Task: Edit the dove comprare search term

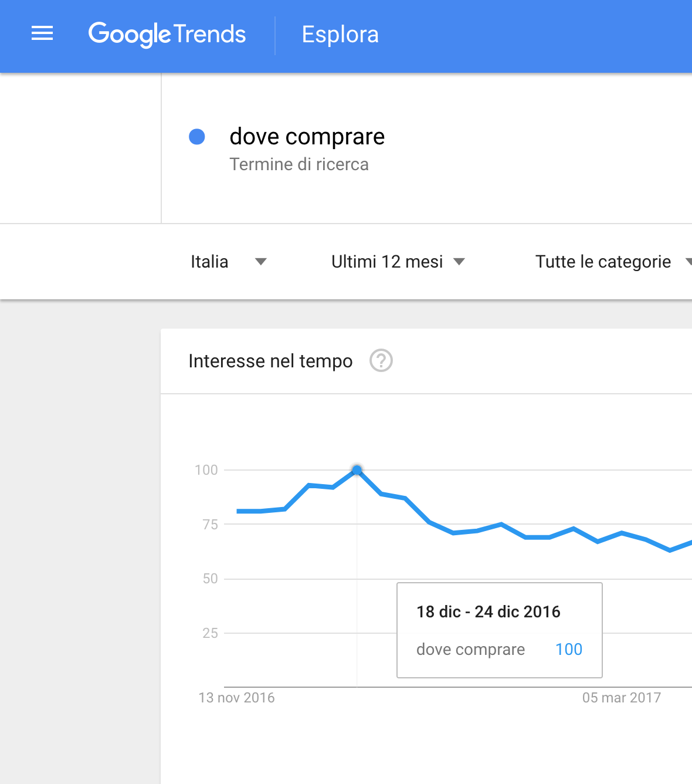Action: coord(307,137)
